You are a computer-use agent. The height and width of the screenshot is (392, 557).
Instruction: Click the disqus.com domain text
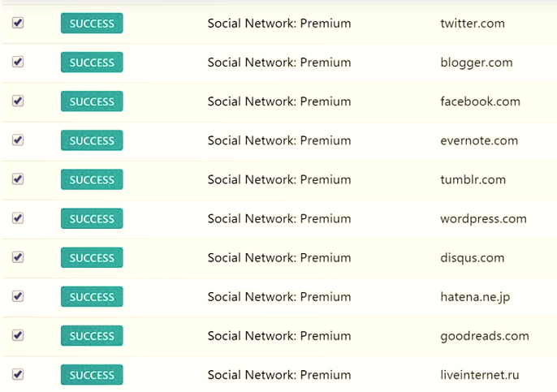click(x=473, y=258)
